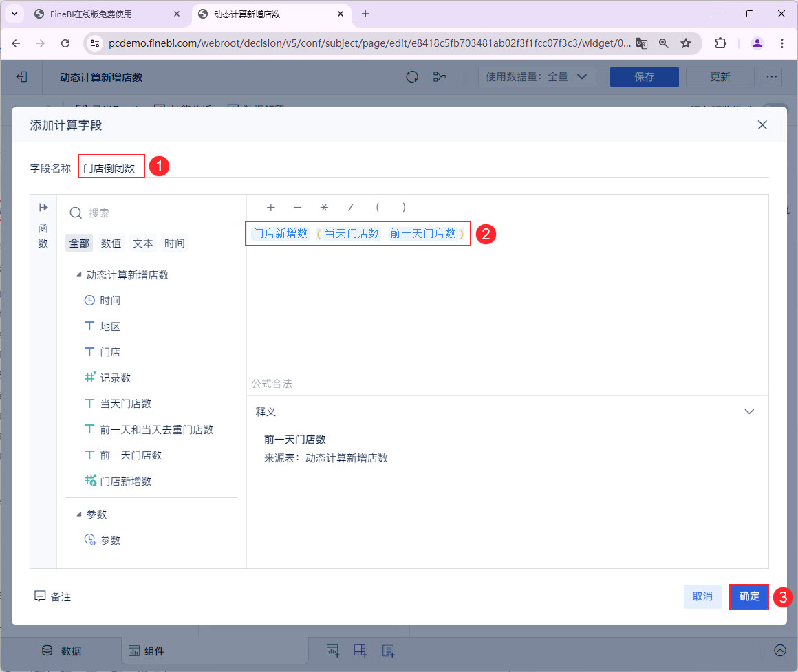Select the 前一天门店数 field in list
Screen dimensions: 798x672
[x=131, y=455]
